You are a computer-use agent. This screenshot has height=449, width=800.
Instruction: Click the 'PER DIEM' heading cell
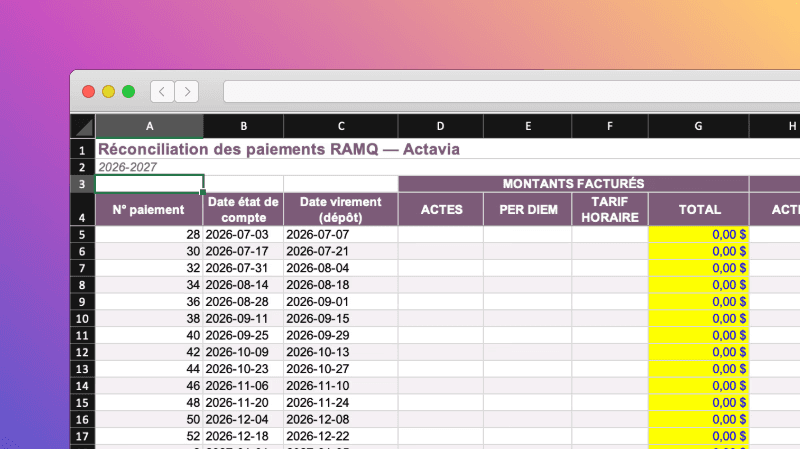528,209
